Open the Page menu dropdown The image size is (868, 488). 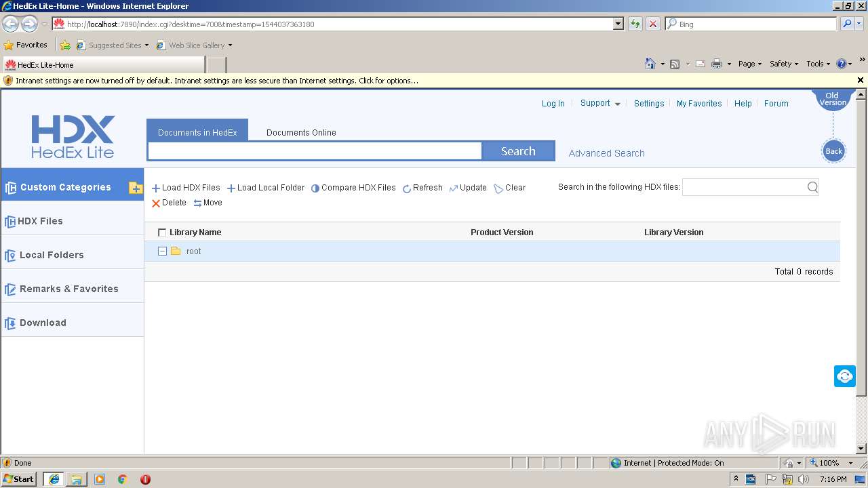pyautogui.click(x=750, y=64)
